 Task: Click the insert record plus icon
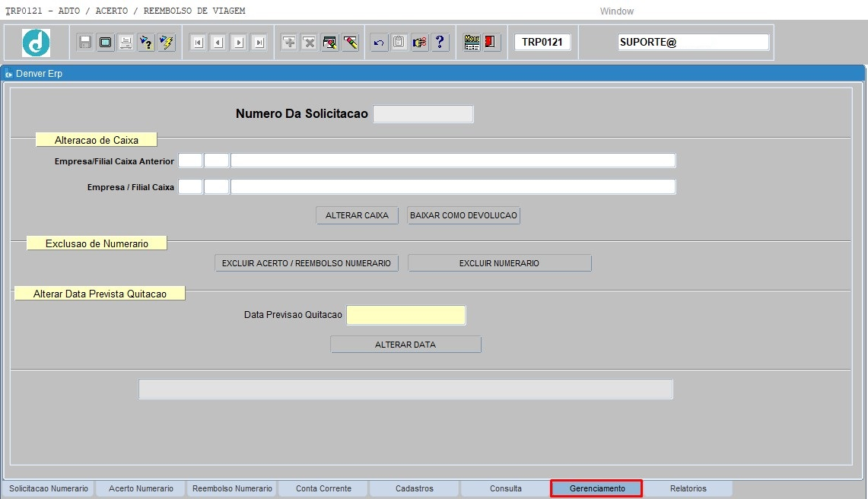pyautogui.click(x=289, y=43)
